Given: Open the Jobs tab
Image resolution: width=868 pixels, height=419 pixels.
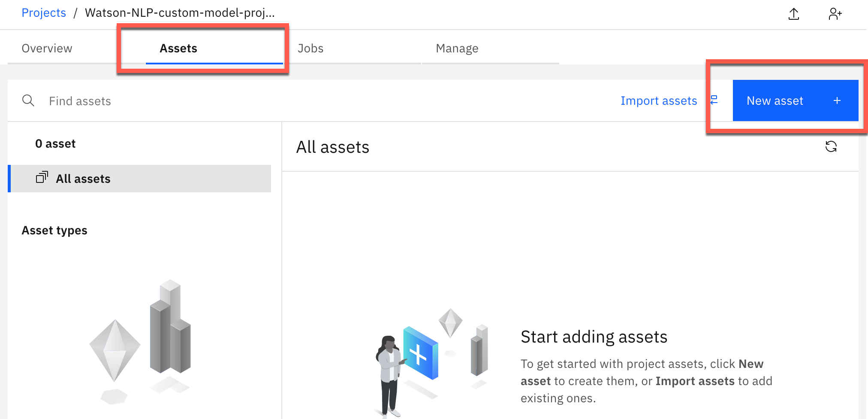Looking at the screenshot, I should click(310, 48).
